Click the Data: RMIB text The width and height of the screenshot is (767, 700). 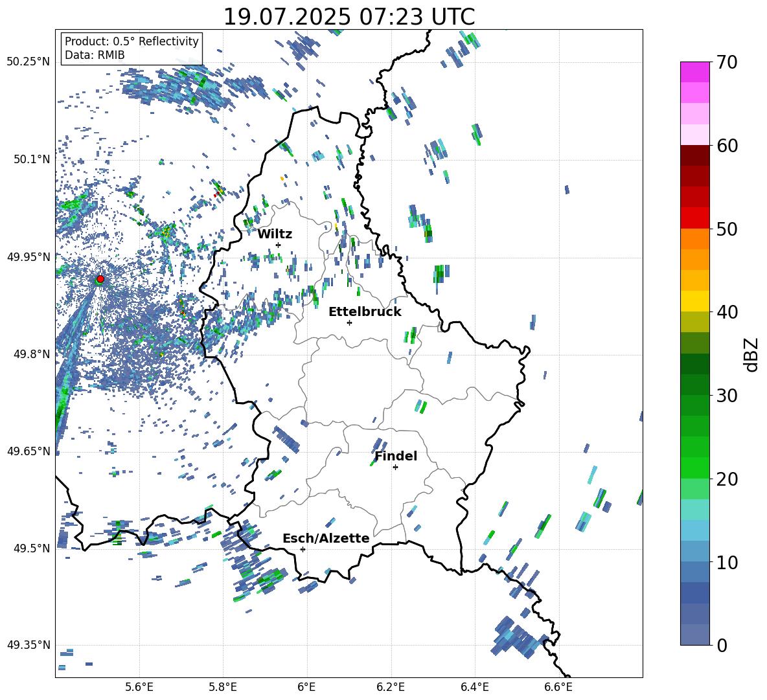tap(95, 55)
